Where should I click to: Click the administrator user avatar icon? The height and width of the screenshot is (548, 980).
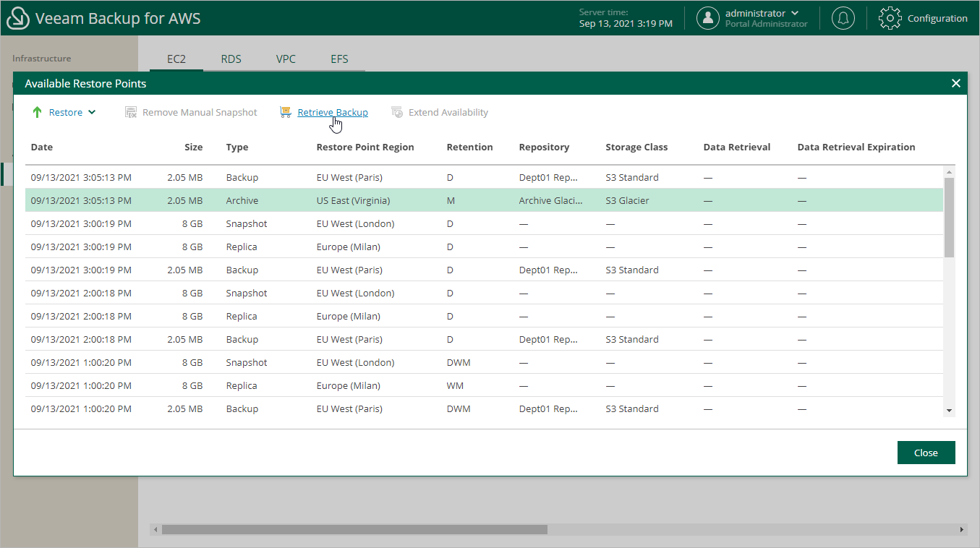coord(707,18)
